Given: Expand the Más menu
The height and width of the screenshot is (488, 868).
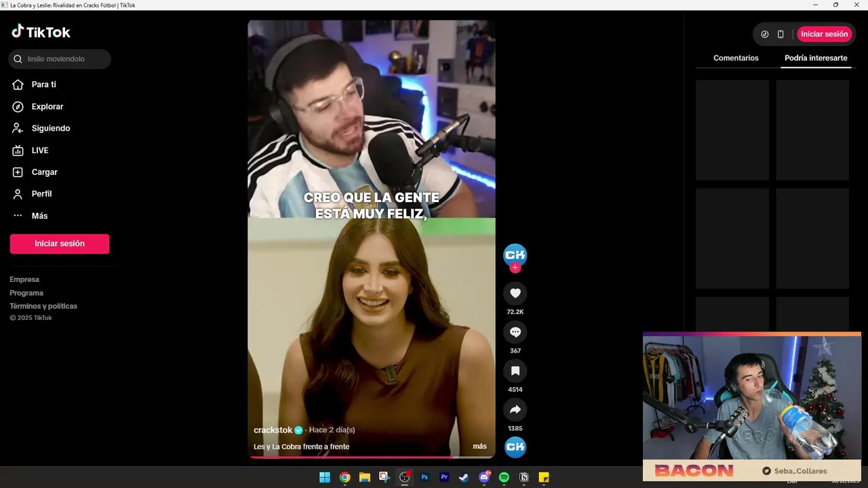Looking at the screenshot, I should (39, 216).
